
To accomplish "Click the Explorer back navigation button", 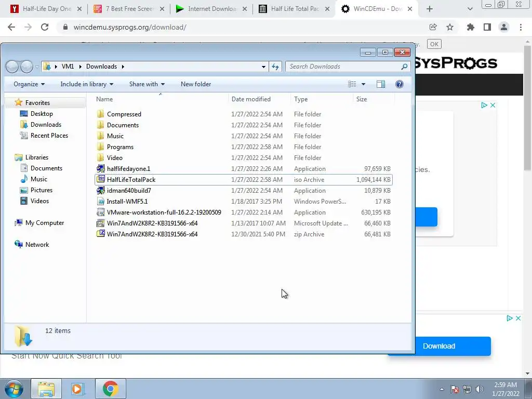I will [12, 66].
